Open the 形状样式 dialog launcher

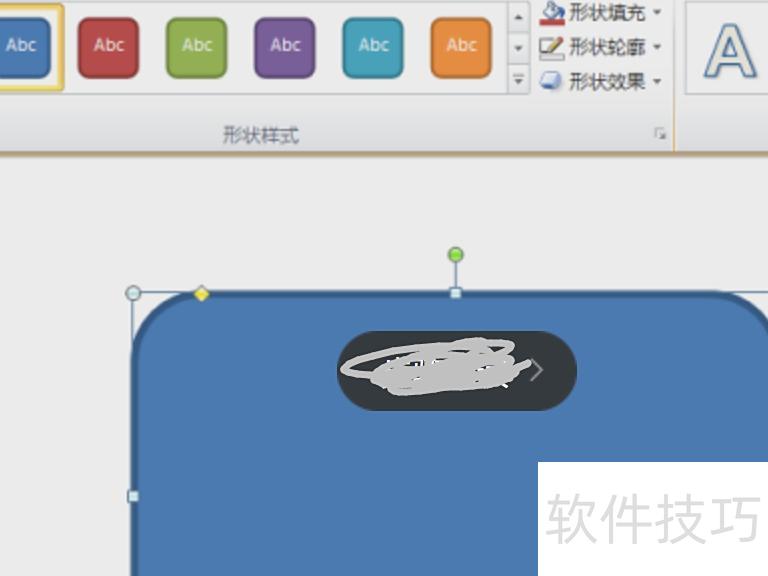(x=660, y=133)
